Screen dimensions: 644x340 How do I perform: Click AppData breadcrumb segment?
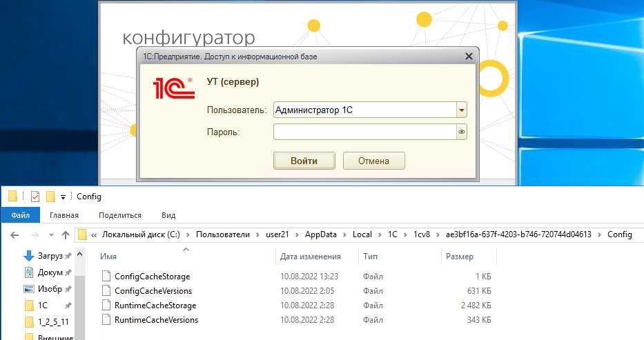coord(321,234)
